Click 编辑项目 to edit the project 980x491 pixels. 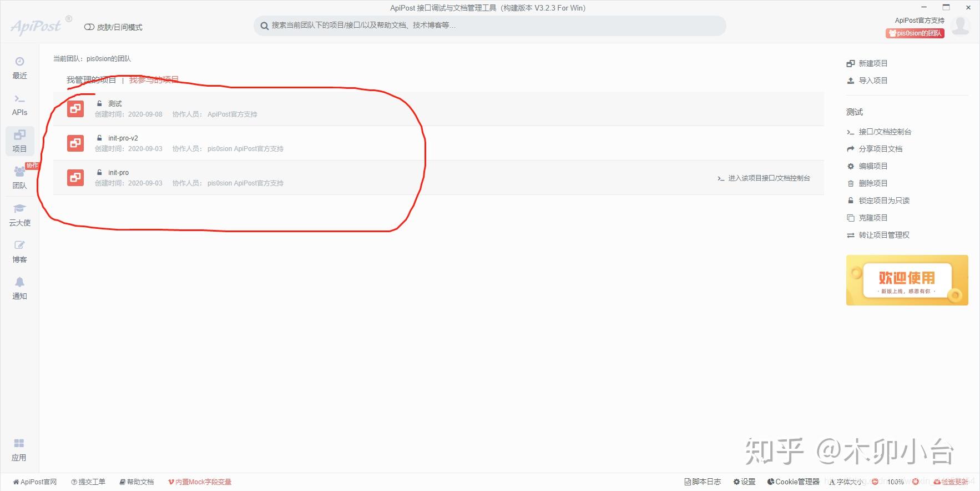(x=867, y=166)
